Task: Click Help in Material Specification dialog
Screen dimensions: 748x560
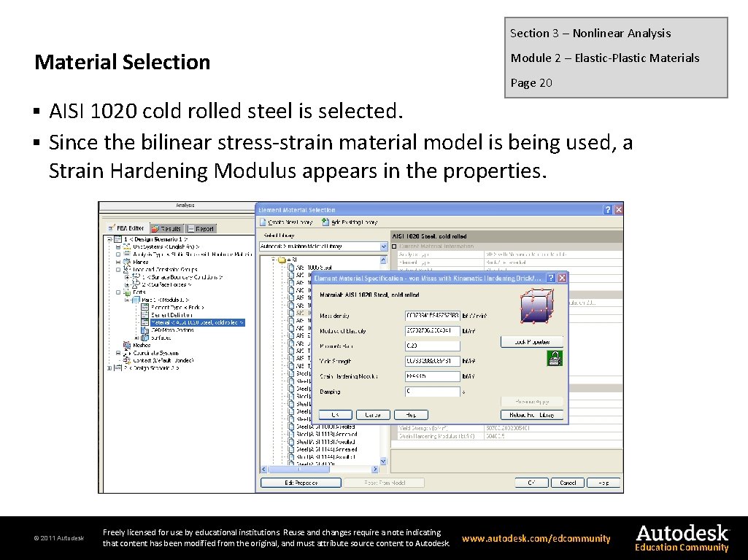Action: [x=411, y=415]
